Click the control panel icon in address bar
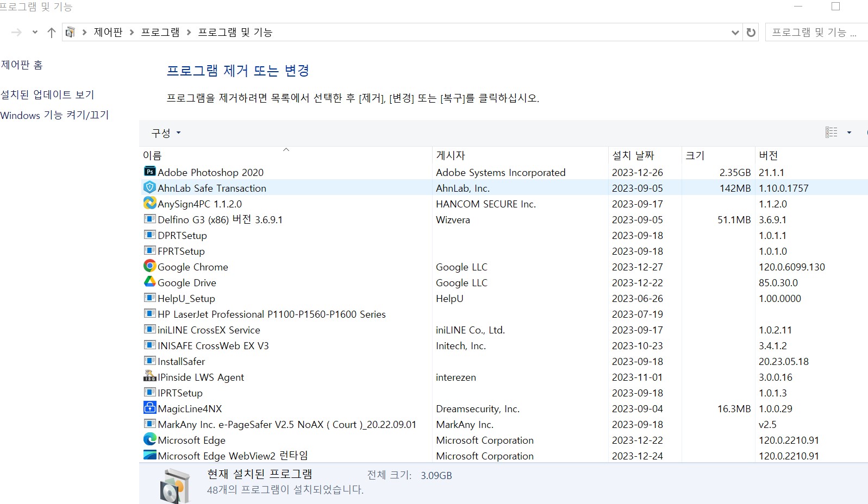The height and width of the screenshot is (504, 868). tap(70, 33)
